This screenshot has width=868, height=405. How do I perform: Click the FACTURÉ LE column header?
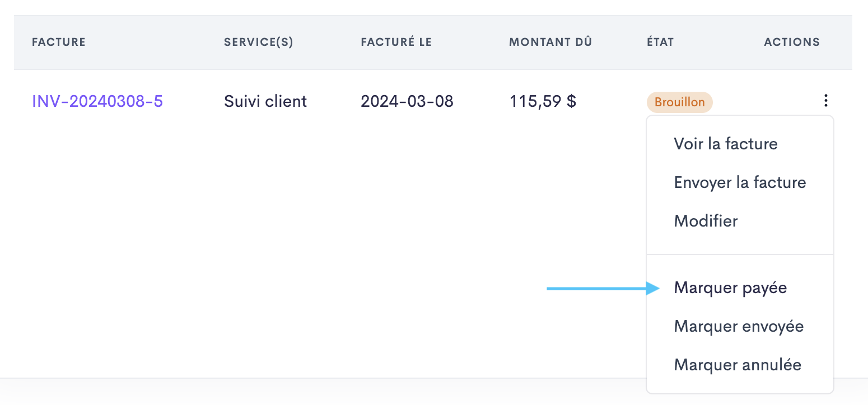click(396, 42)
